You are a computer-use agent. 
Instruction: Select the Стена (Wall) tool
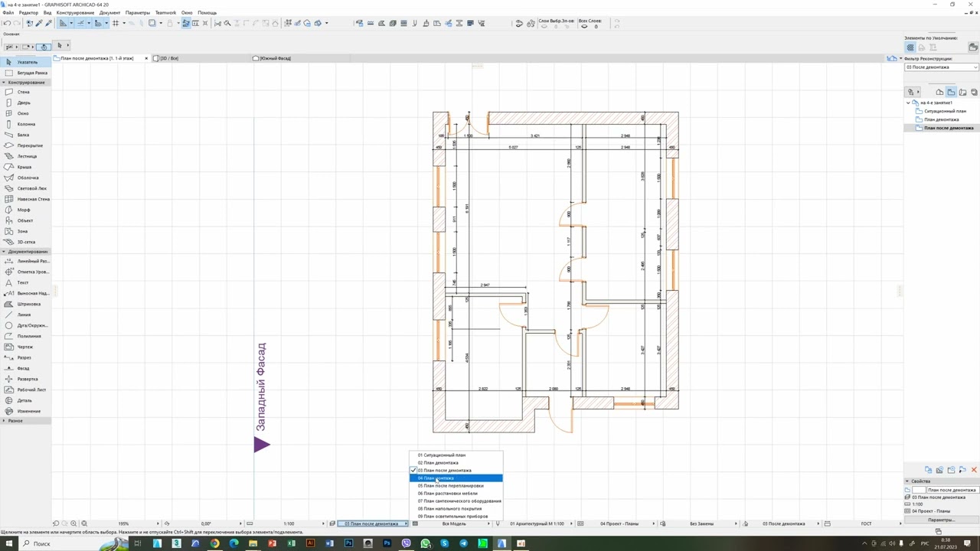point(23,92)
